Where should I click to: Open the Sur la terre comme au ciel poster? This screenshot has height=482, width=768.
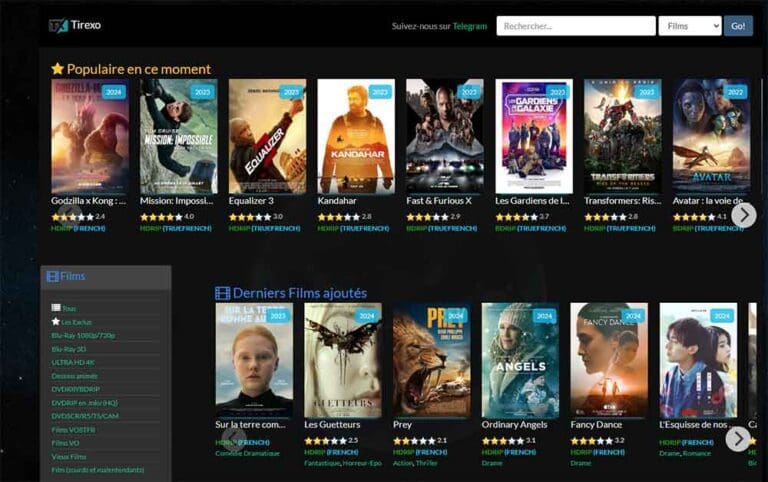pos(254,360)
